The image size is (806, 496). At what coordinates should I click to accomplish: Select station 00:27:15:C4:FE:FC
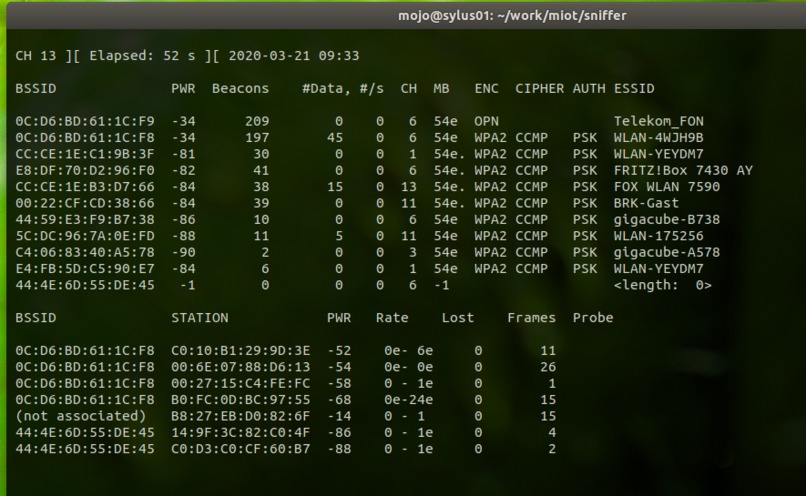pyautogui.click(x=241, y=383)
